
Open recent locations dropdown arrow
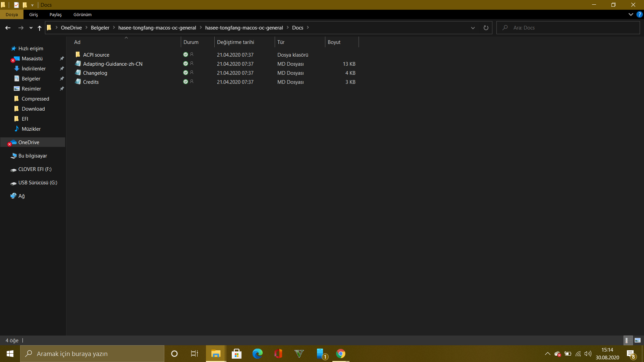tap(31, 28)
